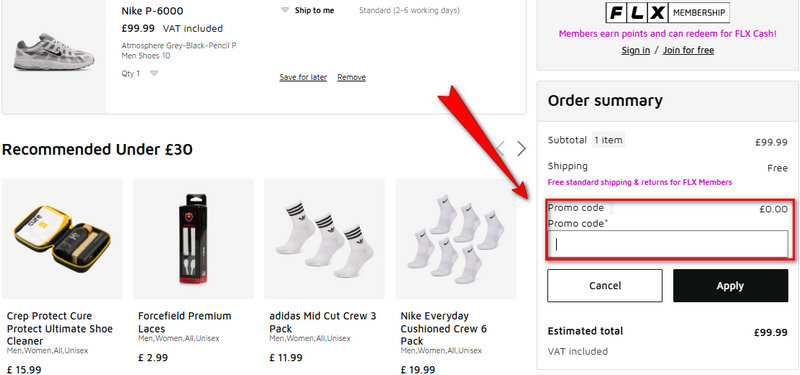Click the Sign in link
Image resolution: width=800 pixels, height=375 pixels.
(x=636, y=50)
